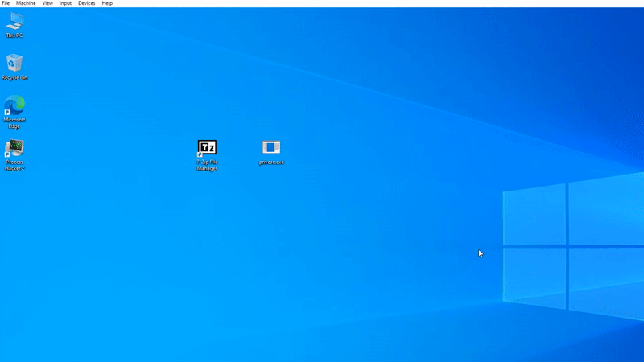Click the Windows logo on the wallpaper
Viewport: 644px width, 362px height.
pos(568,245)
